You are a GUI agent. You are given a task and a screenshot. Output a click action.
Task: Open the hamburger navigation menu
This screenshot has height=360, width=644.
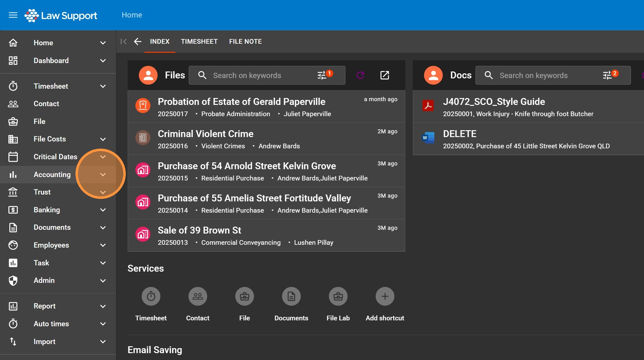pyautogui.click(x=13, y=15)
